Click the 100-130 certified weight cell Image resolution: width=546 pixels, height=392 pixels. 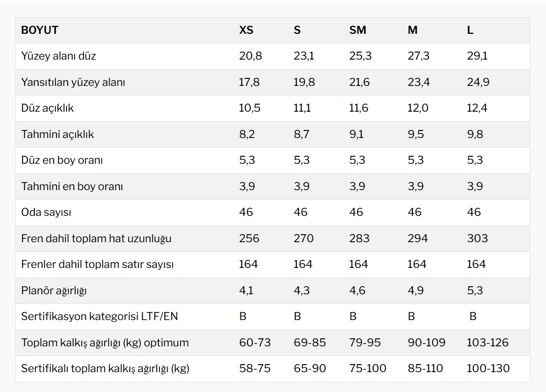point(488,368)
